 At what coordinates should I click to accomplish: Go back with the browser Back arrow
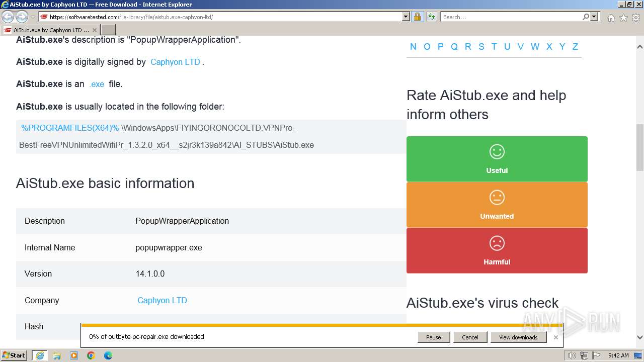click(x=8, y=17)
